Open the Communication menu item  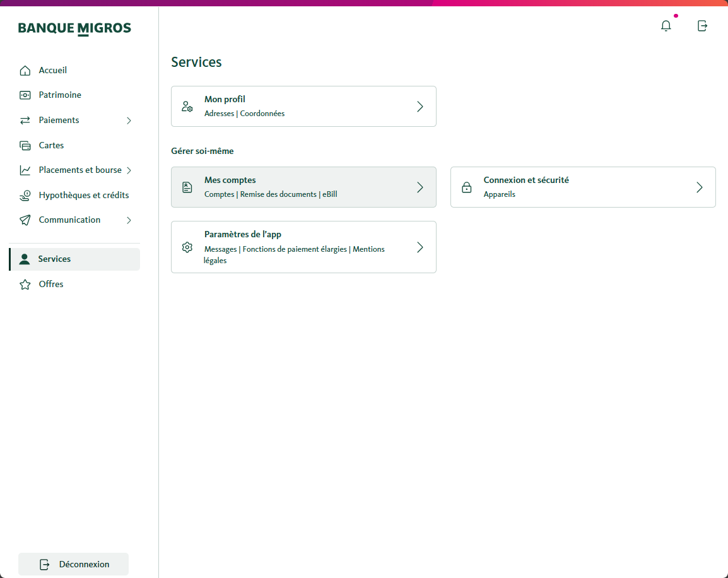pyautogui.click(x=69, y=220)
